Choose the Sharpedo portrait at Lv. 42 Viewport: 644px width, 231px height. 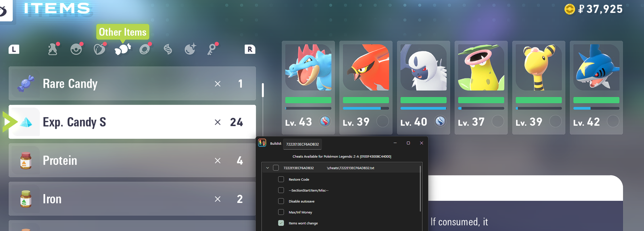pos(596,67)
